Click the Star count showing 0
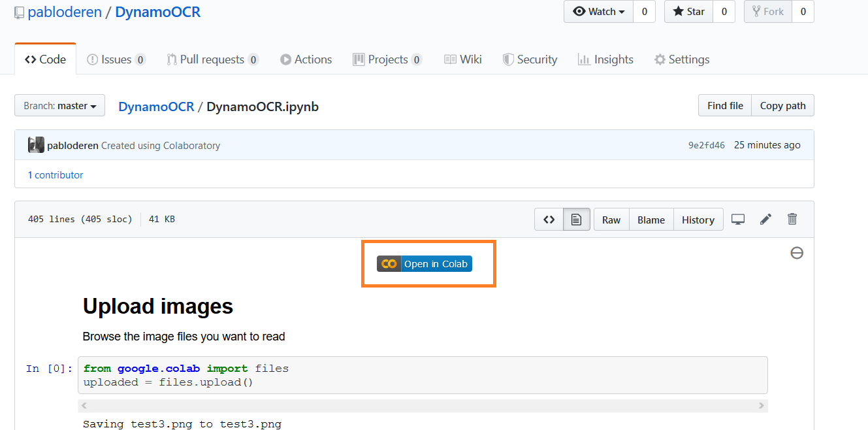Screen dimensions: 868x430 coord(724,11)
